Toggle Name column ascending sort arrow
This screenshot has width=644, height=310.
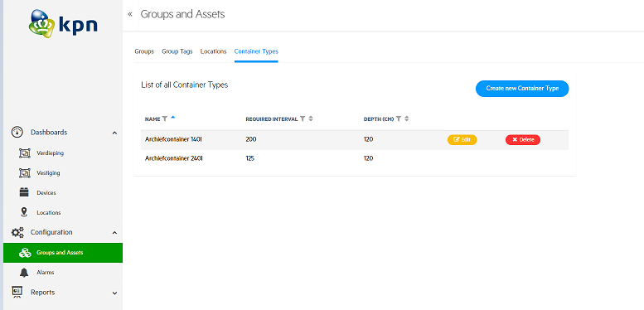tap(173, 118)
